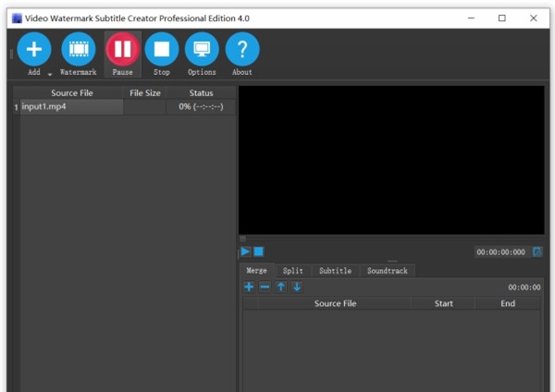
Task: Remove item from merge list
Action: (x=265, y=288)
